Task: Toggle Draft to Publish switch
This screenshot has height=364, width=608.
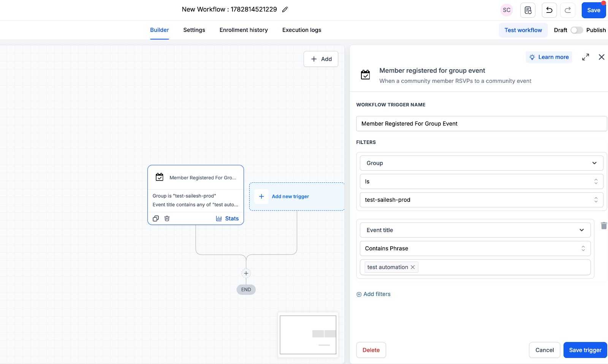Action: 576,30
